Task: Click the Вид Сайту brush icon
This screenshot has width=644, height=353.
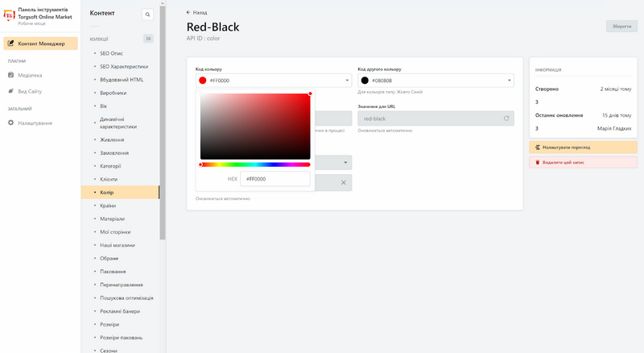Action: [x=11, y=91]
